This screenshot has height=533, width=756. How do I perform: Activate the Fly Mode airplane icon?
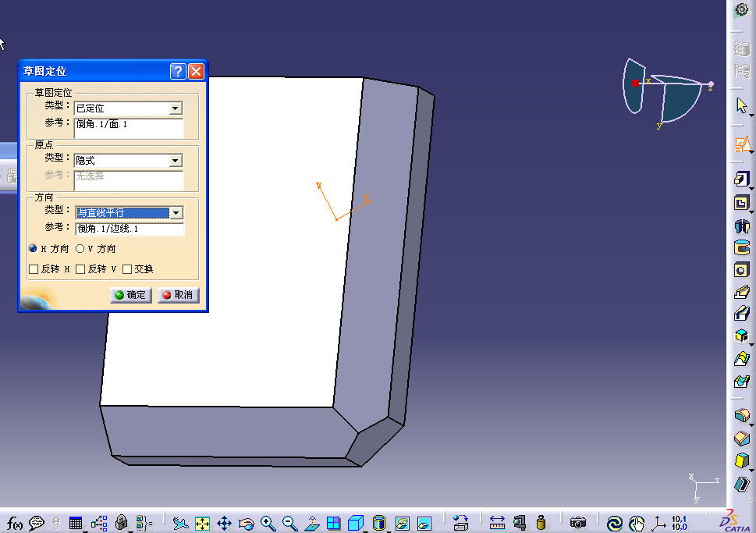[180, 523]
